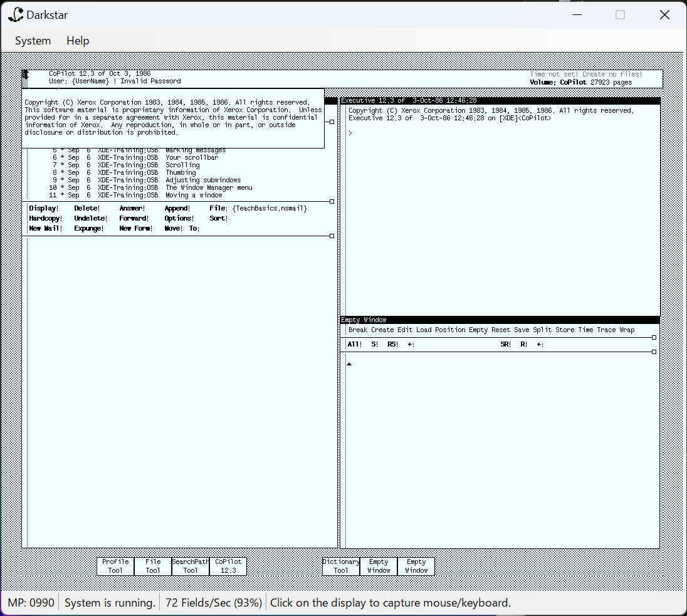687x616 pixels.
Task: Click Create in Empty Window menu
Action: coord(382,330)
